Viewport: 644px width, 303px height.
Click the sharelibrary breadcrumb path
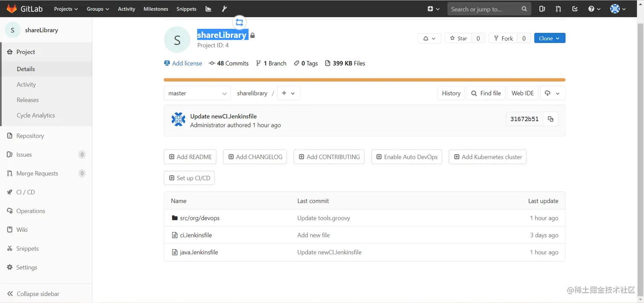point(252,93)
